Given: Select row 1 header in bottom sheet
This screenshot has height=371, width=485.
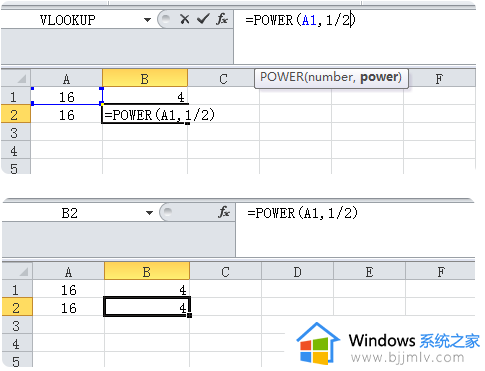Looking at the screenshot, I should click(16, 290).
